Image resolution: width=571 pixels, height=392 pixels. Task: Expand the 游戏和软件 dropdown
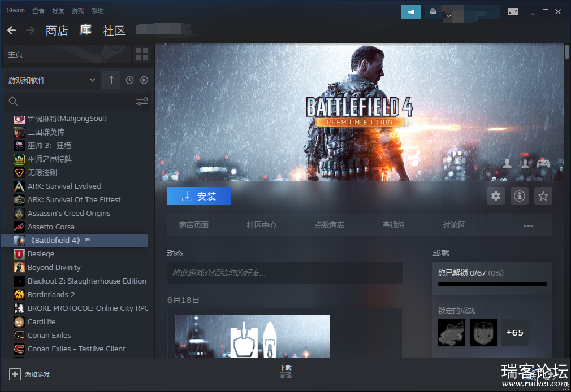point(92,80)
